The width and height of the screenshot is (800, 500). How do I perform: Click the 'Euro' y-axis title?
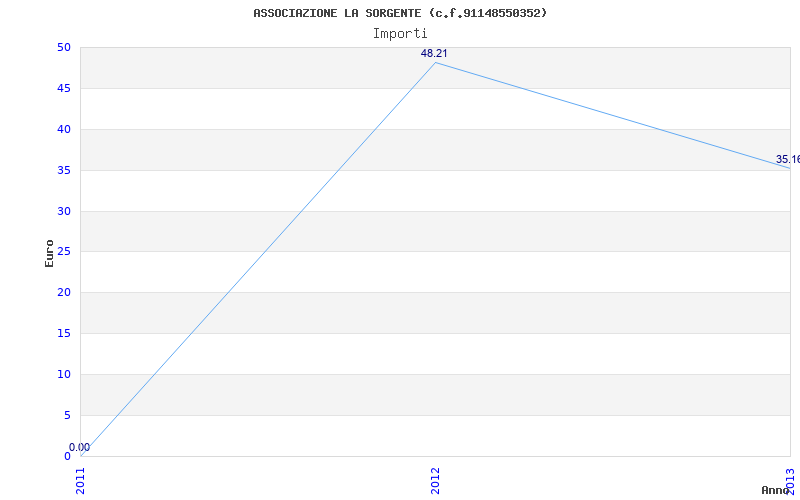pyautogui.click(x=49, y=253)
